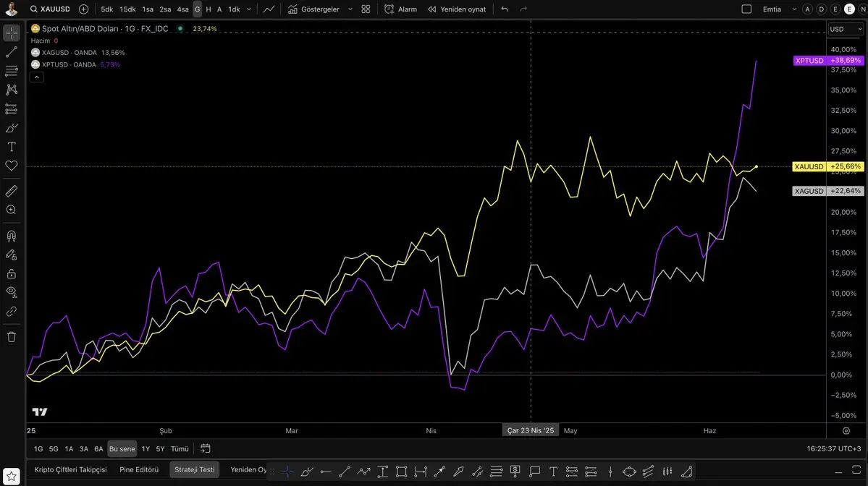Open the XAUUSD symbol search
This screenshot has width=868, height=486.
click(x=51, y=9)
